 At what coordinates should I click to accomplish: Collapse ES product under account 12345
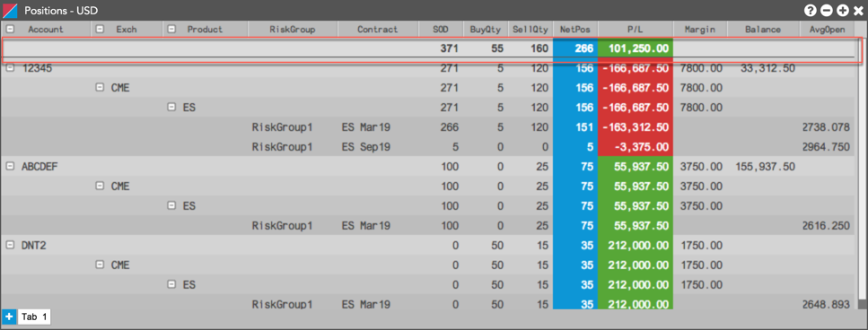[171, 108]
